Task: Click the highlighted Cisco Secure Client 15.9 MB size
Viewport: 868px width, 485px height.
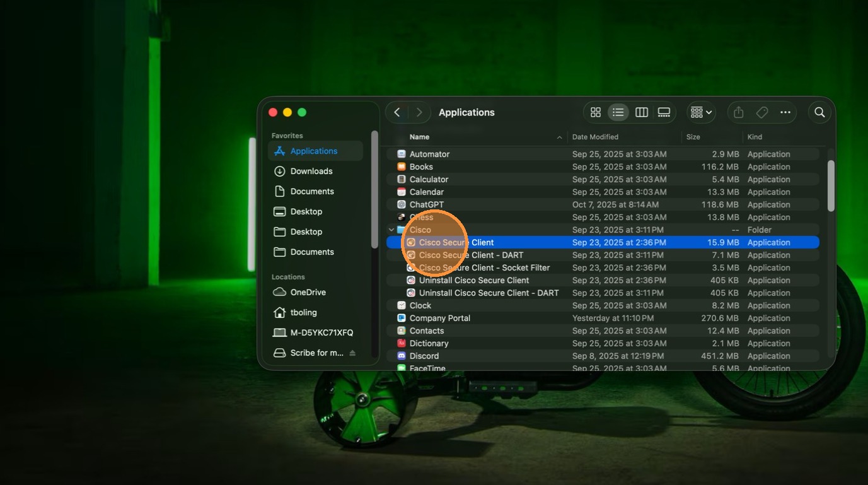Action: coord(722,242)
